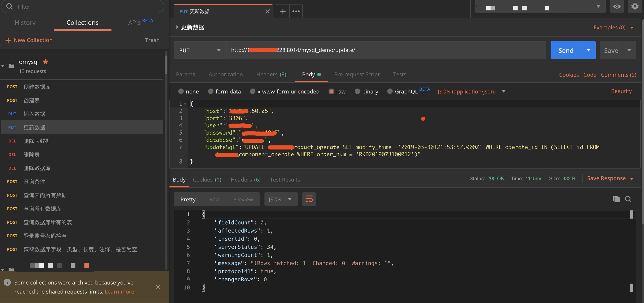Click the Send button

click(566, 50)
